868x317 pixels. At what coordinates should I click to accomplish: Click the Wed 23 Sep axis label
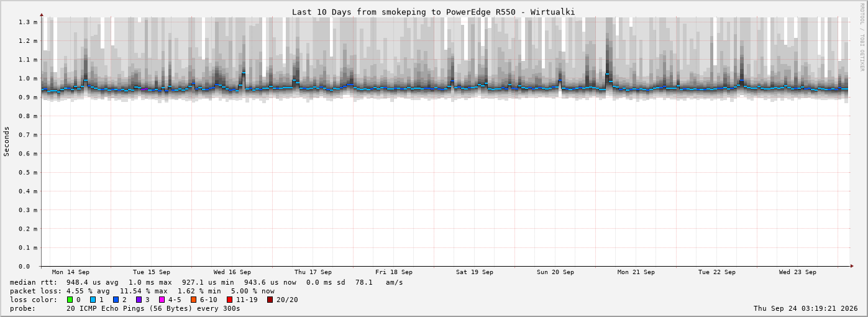point(798,272)
